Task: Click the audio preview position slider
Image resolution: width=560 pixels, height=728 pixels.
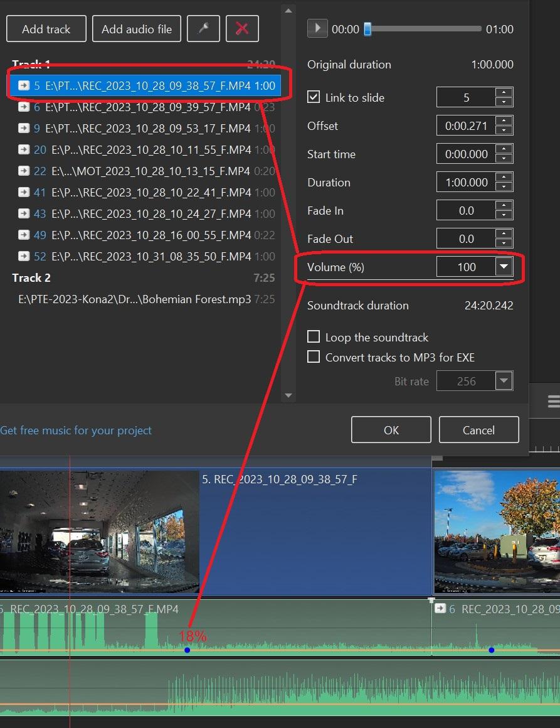Action: (x=368, y=29)
